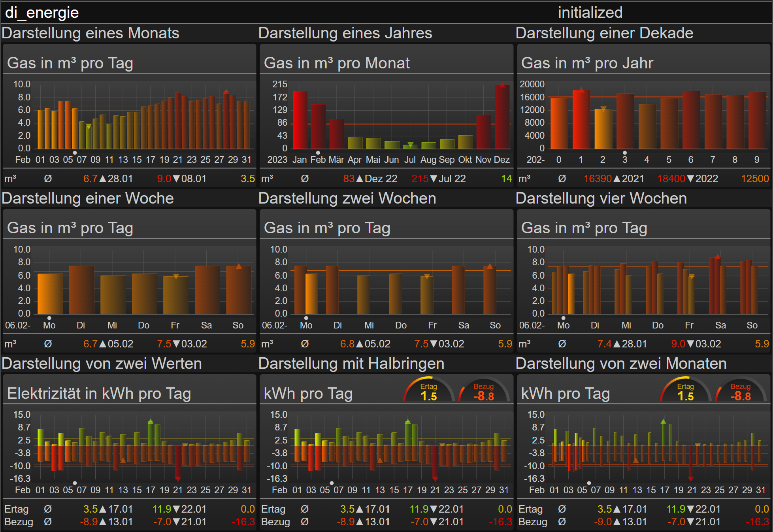Click 'Darstellung einer Woche' section heading

click(x=88, y=198)
